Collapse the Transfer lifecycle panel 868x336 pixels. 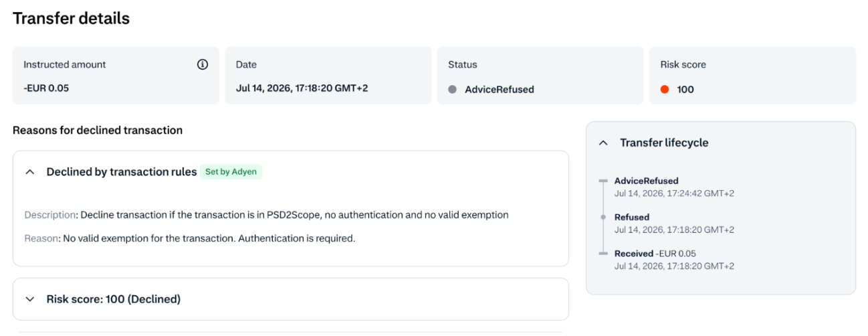(x=603, y=143)
